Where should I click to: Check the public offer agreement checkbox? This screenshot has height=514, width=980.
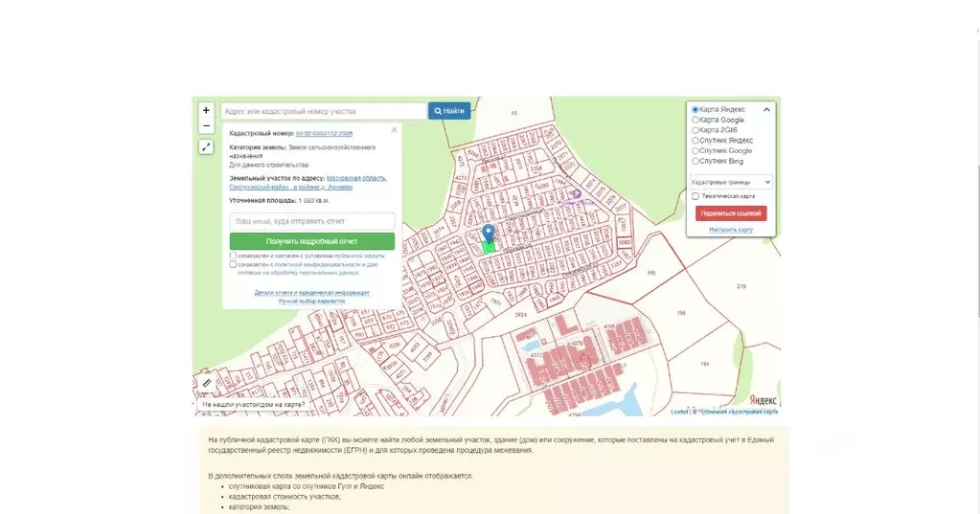233,256
